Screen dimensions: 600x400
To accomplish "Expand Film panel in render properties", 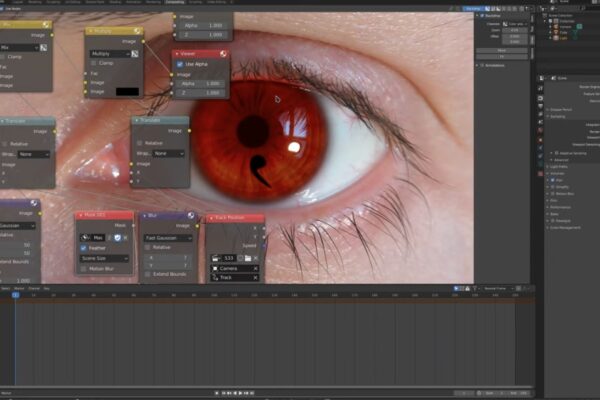I will [x=554, y=201].
